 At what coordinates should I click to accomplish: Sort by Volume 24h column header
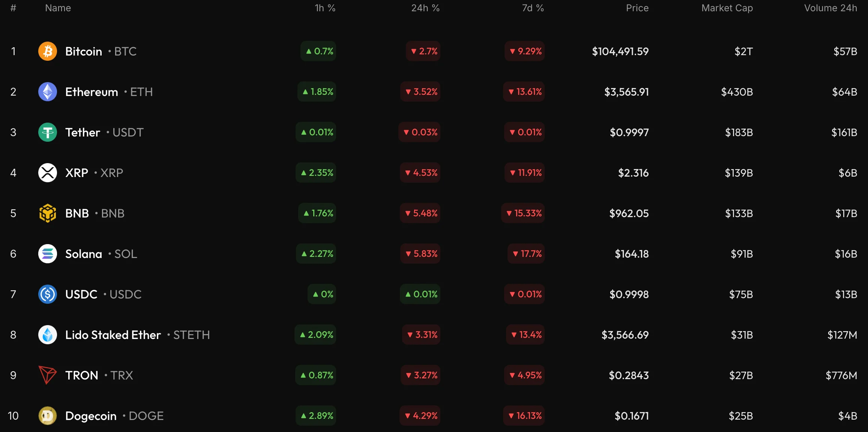point(830,8)
